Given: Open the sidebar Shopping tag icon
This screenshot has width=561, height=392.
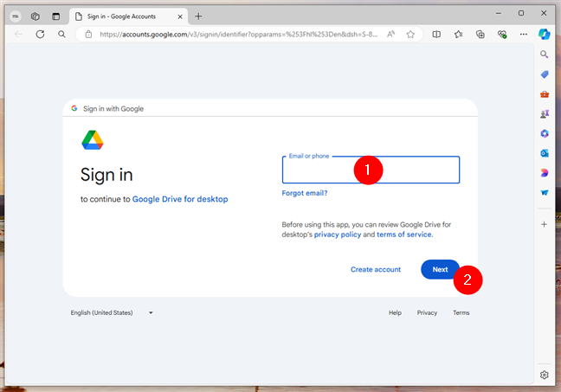Looking at the screenshot, I should [x=545, y=74].
